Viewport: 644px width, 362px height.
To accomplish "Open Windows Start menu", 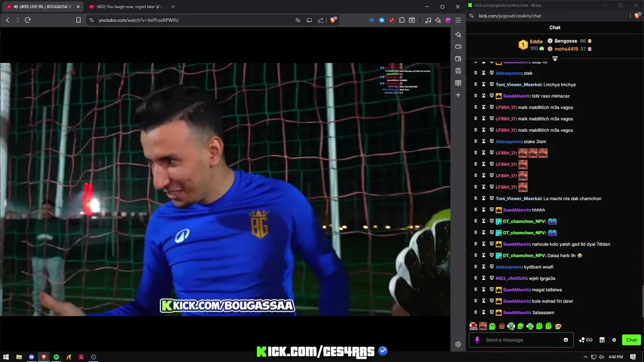I will click(x=7, y=357).
